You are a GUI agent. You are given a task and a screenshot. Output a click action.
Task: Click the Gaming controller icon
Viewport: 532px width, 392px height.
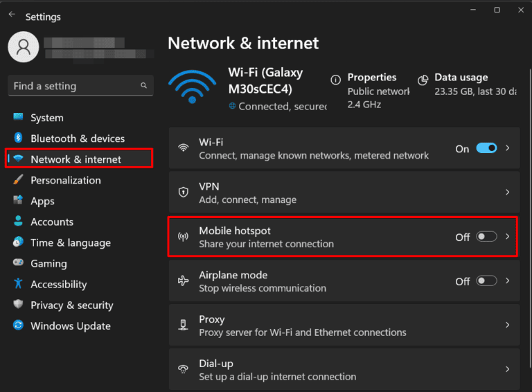(18, 263)
